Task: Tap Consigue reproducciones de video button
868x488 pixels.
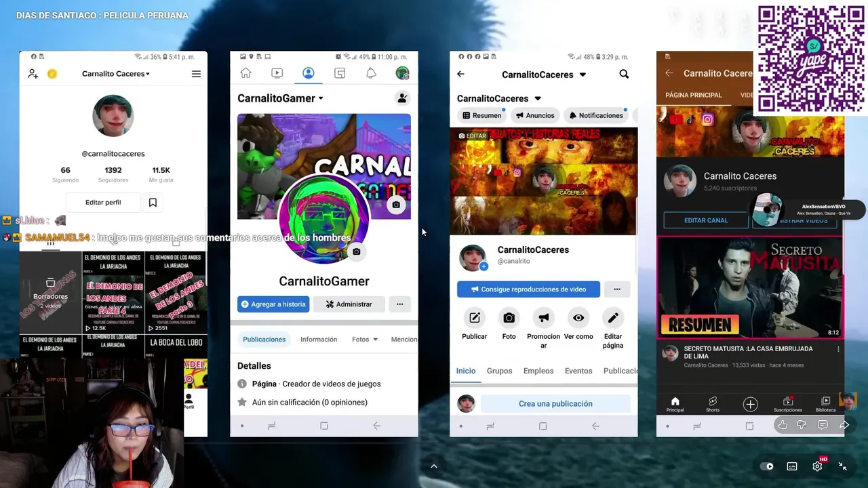Action: (528, 289)
